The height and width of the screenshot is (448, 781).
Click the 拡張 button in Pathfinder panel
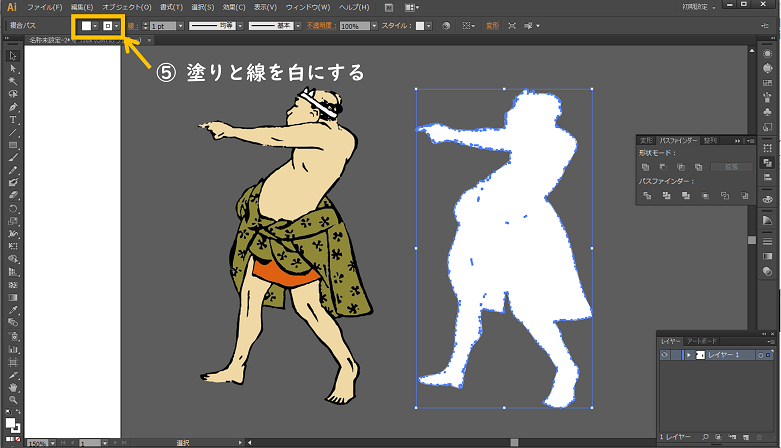(x=731, y=167)
